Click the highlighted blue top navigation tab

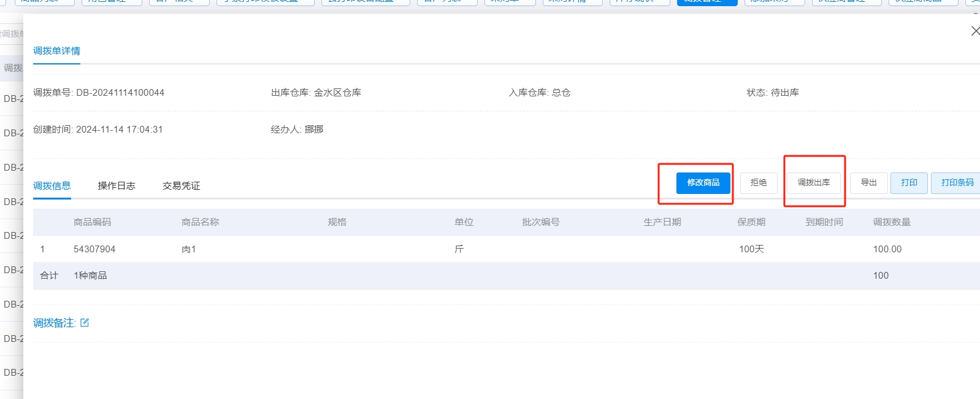click(x=706, y=2)
